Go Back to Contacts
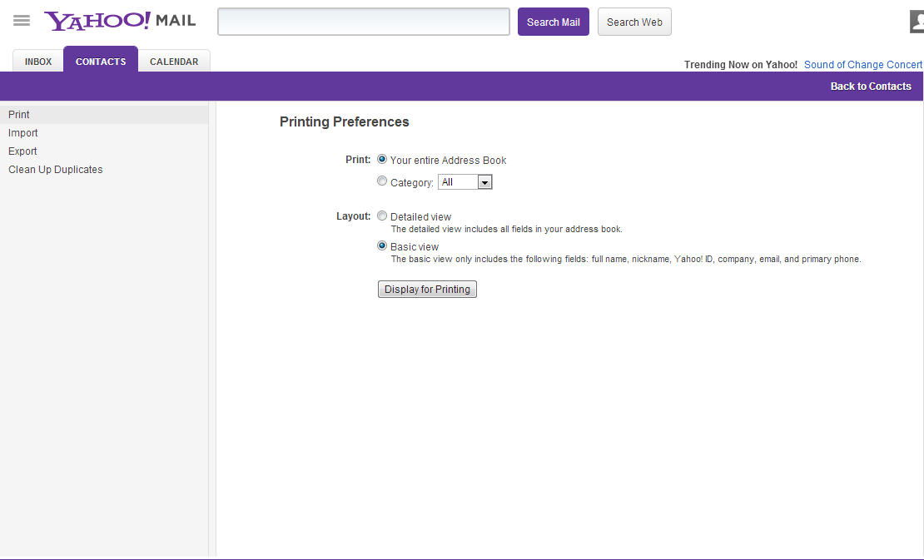Image resolution: width=924 pixels, height=560 pixels. click(x=871, y=87)
